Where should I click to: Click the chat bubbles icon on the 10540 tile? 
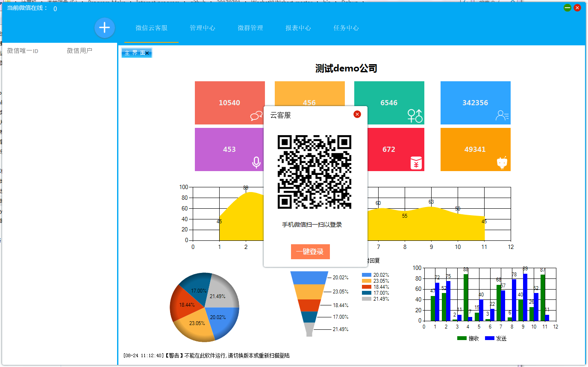[x=256, y=116]
